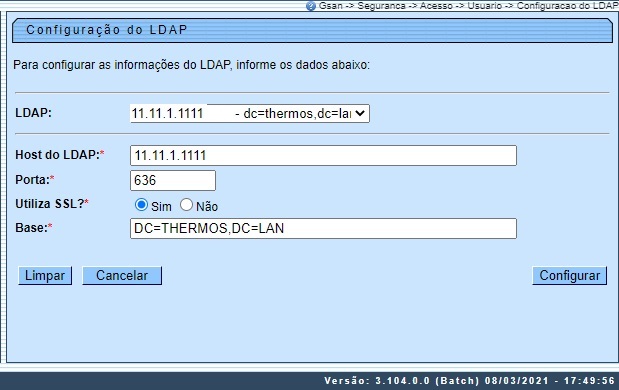This screenshot has width=619, height=390.
Task: Click the 'Porta:' label
Action: pyautogui.click(x=32, y=180)
